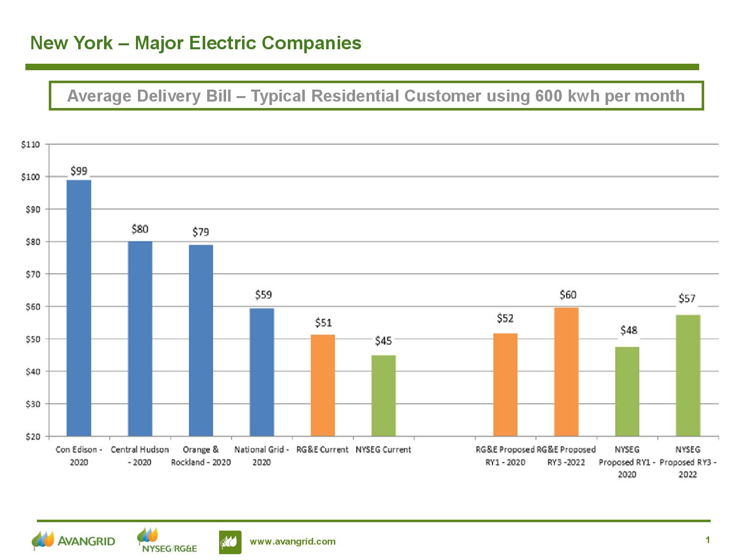Click the green leaf square icon
747x560 pixels.
pyautogui.click(x=230, y=542)
